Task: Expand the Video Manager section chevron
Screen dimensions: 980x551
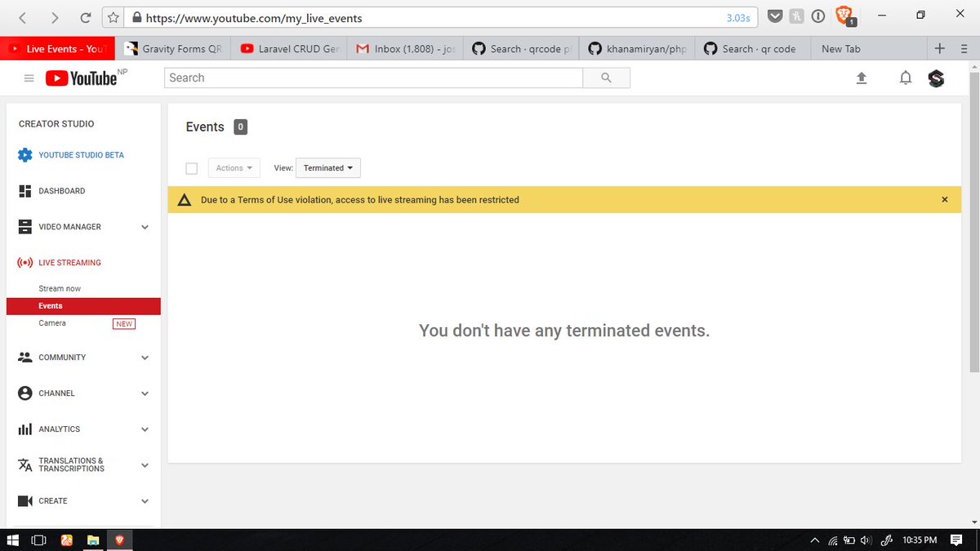Action: coord(145,227)
